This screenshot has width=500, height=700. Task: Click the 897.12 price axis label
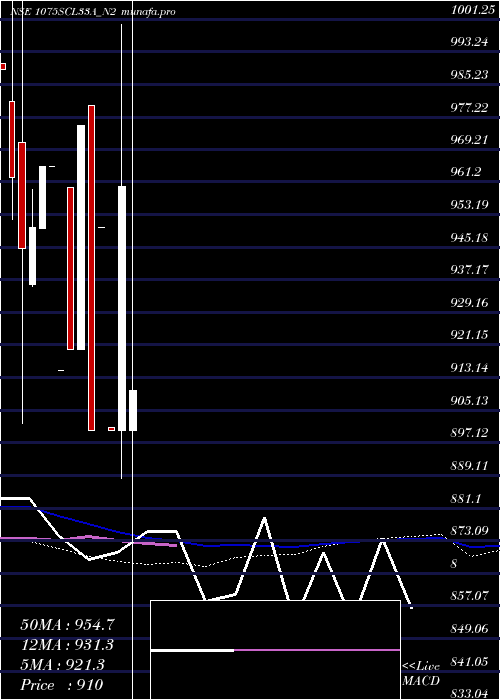(x=469, y=433)
